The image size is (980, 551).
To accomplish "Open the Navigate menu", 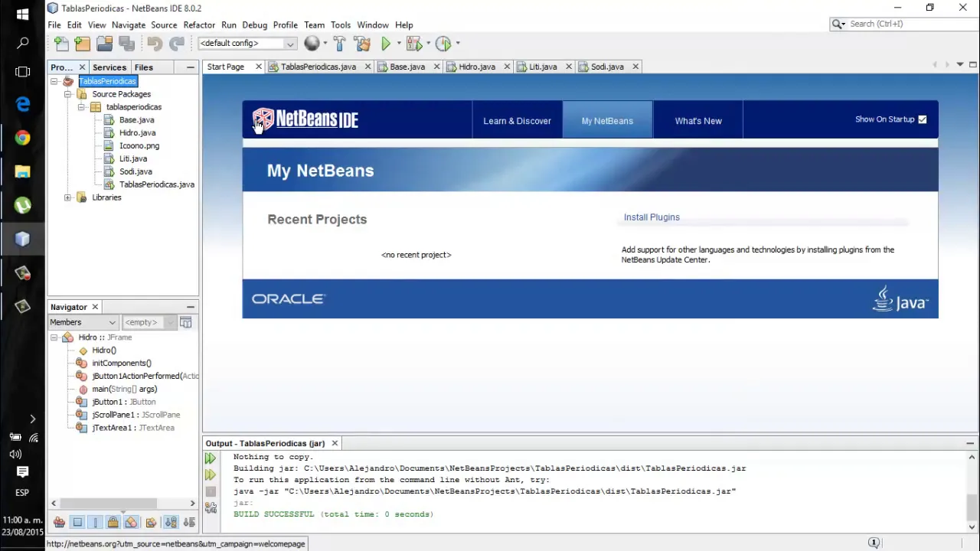I will [x=128, y=25].
